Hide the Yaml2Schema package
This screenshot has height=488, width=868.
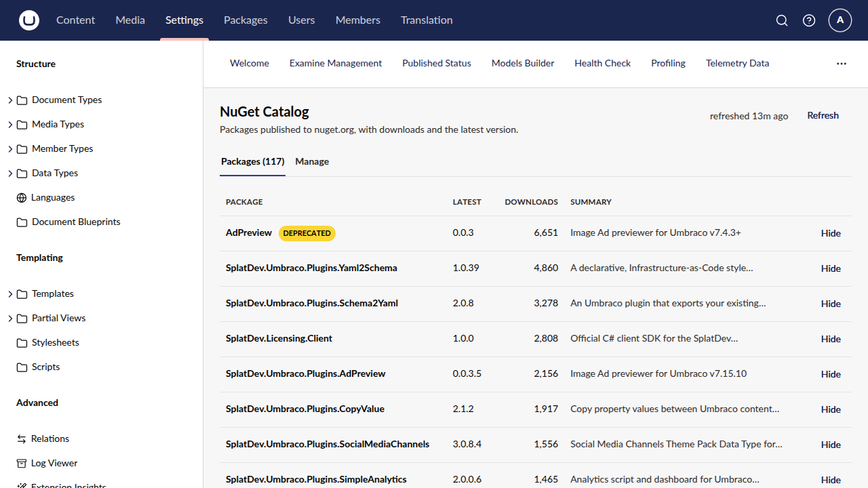coord(831,268)
